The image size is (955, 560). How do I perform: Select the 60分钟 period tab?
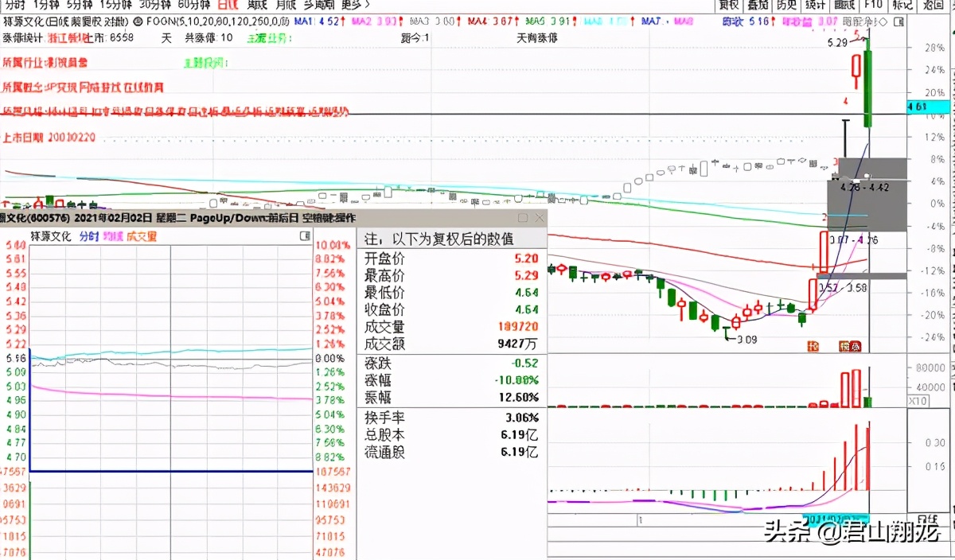click(193, 5)
